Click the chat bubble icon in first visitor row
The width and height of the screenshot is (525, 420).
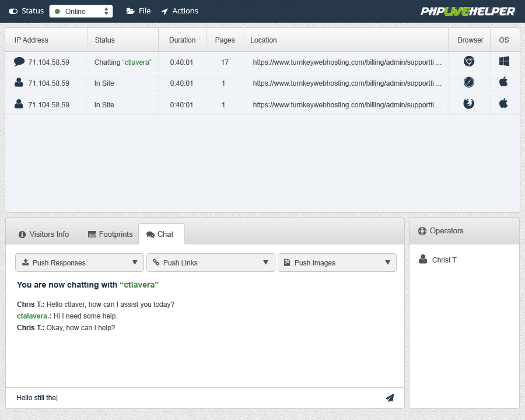click(x=19, y=61)
